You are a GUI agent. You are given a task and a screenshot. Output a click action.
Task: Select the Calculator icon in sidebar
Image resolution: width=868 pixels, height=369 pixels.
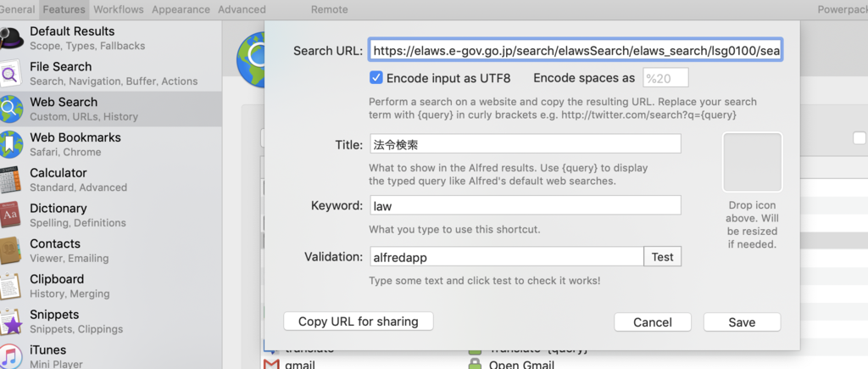[10, 180]
